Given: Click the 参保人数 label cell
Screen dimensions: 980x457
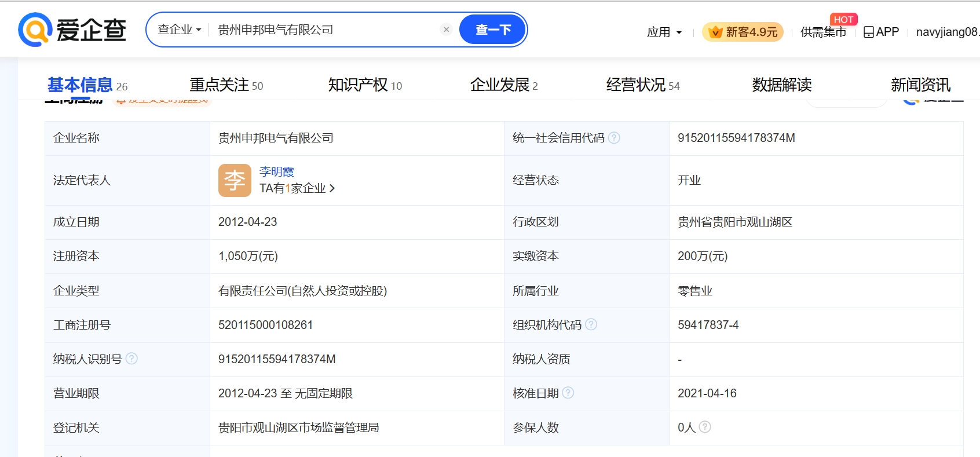Looking at the screenshot, I should 587,427.
